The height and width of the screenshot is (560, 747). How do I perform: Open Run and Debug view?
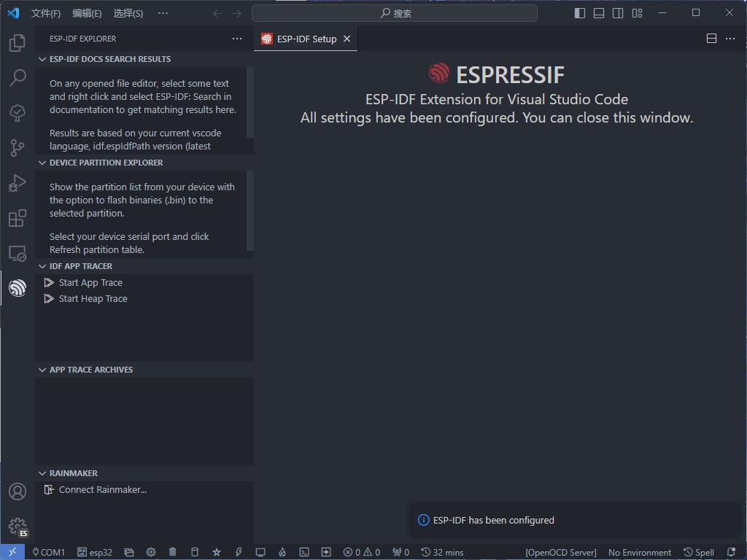pyautogui.click(x=18, y=183)
